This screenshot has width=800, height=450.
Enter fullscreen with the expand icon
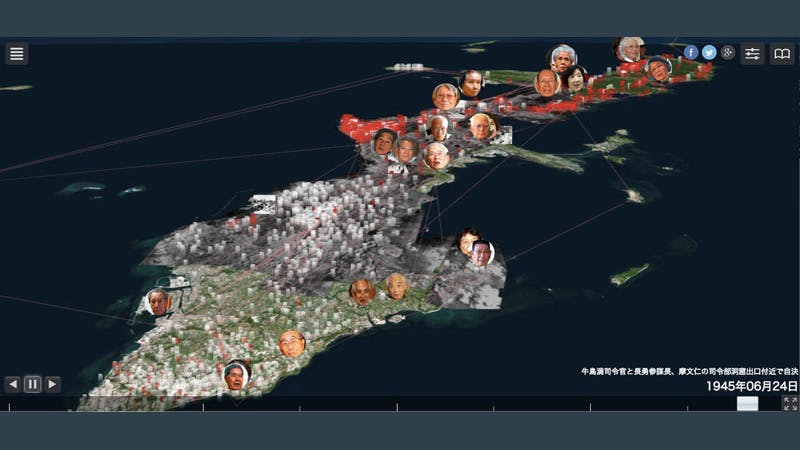tap(790, 404)
